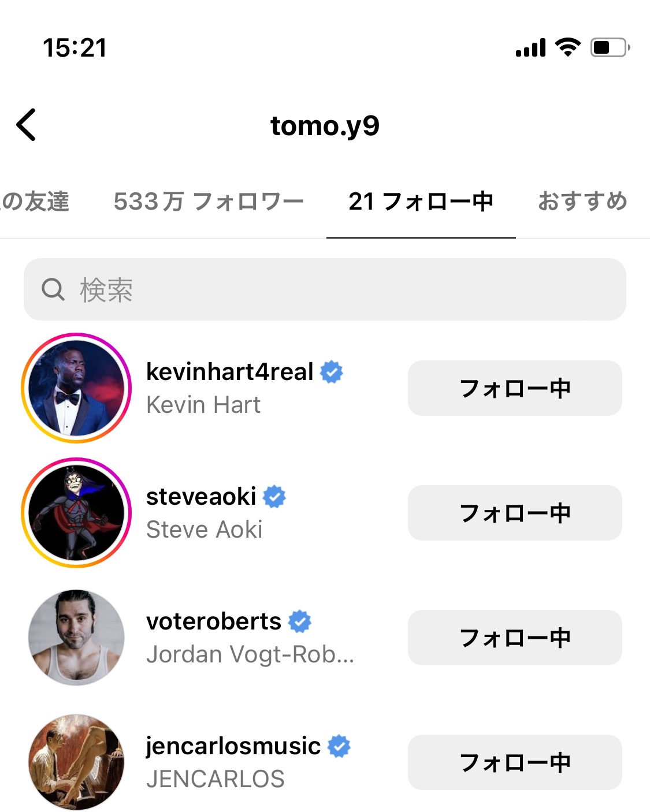Screen dimensions: 650x812
Task: Tap the Wi-Fi status icon
Action: 568,47
